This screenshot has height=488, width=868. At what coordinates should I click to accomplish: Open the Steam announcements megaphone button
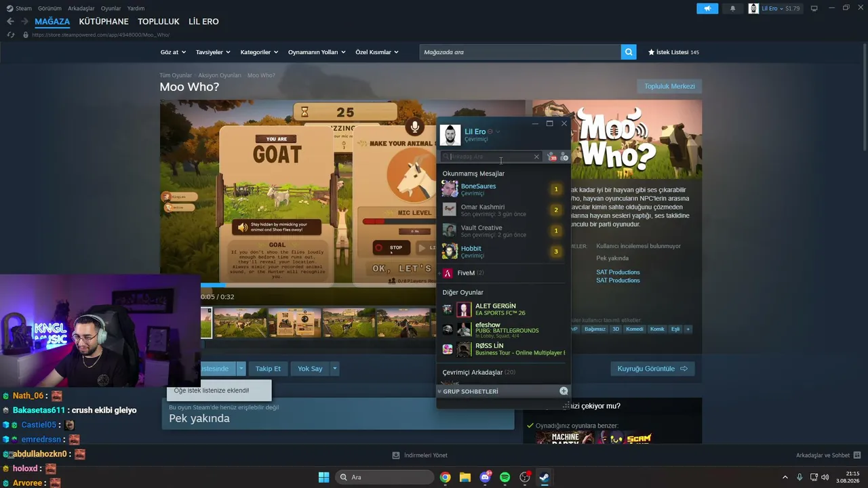(x=707, y=9)
